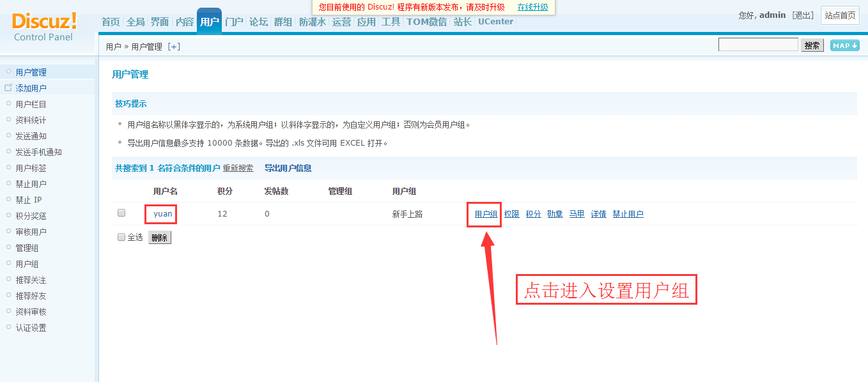The width and height of the screenshot is (868, 382).
Task: Click the Discuz! Control Panel logo
Action: click(44, 26)
